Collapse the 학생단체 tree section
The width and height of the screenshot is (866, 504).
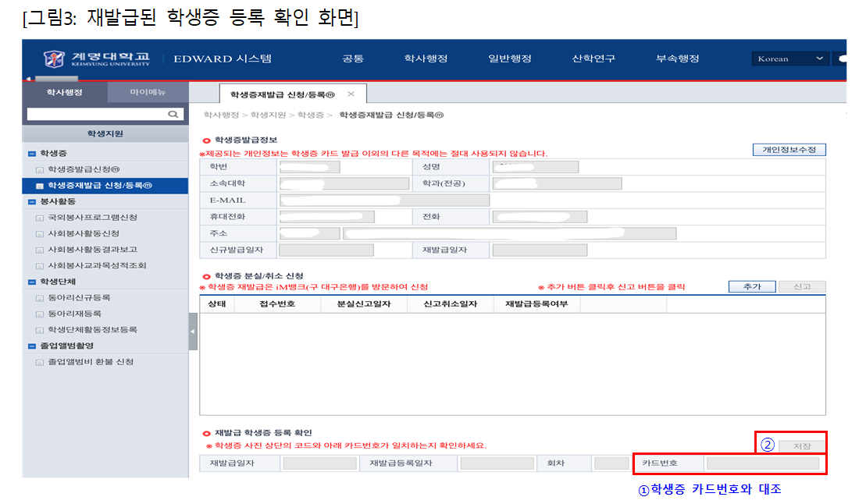pos(31,282)
